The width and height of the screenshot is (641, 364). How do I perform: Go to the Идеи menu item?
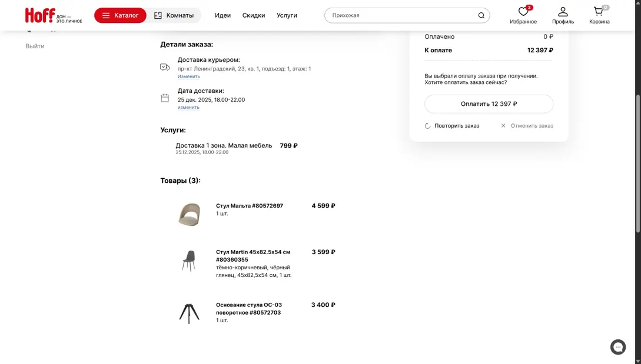222,15
